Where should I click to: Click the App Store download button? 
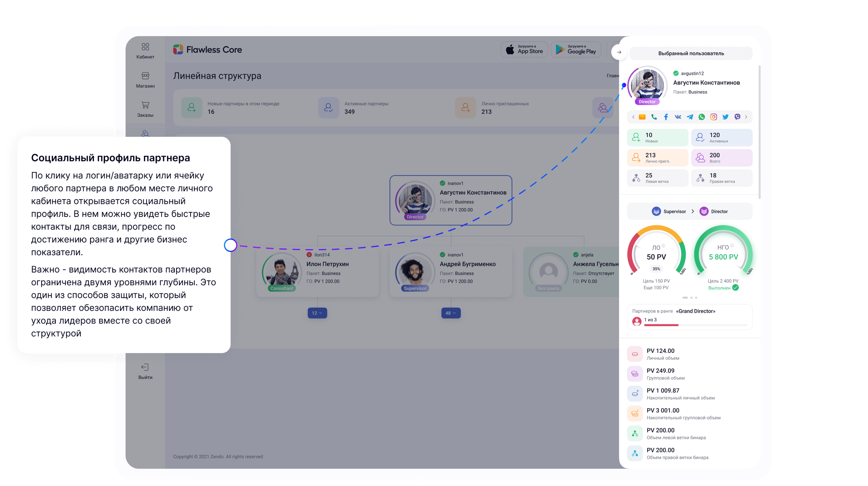pos(524,50)
